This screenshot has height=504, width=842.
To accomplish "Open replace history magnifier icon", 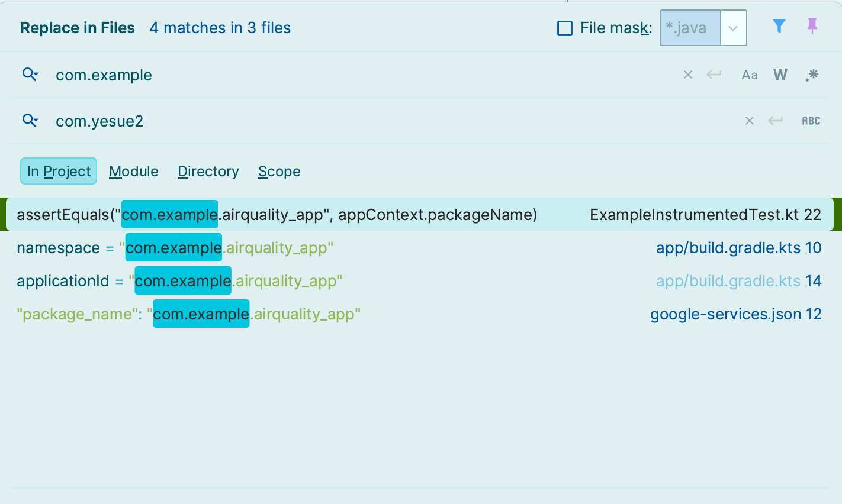I will (30, 121).
